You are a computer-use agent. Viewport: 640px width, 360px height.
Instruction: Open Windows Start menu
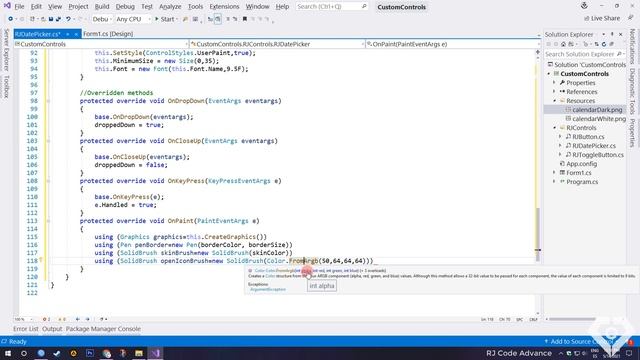(8, 353)
